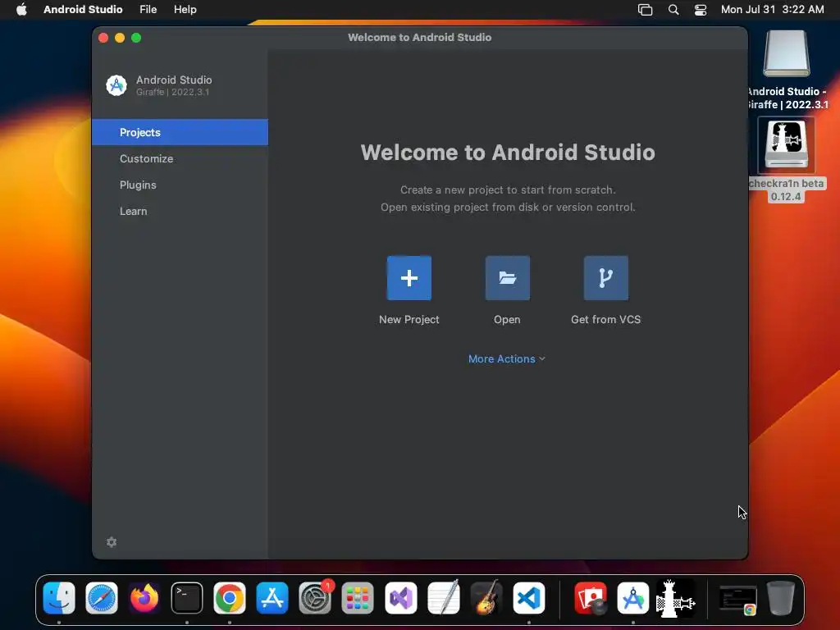This screenshot has width=840, height=630.
Task: Open Terminal from the Dock
Action: point(187,598)
